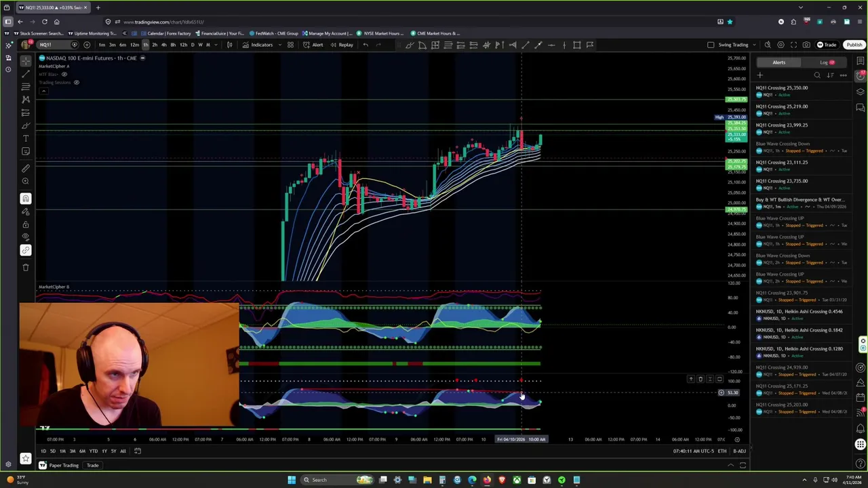Collapse the bottom trading panel chevron
Screen dimensions: 868x488
[x=730, y=466]
